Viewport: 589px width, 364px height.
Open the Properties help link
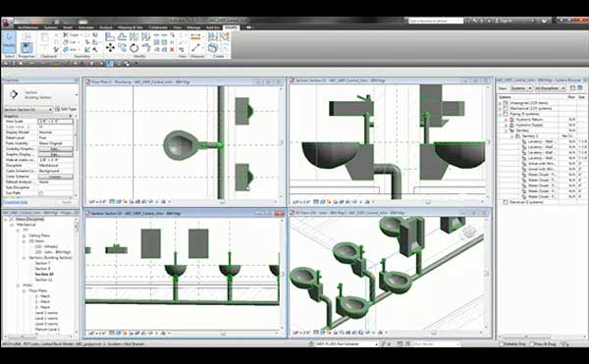pyautogui.click(x=16, y=202)
